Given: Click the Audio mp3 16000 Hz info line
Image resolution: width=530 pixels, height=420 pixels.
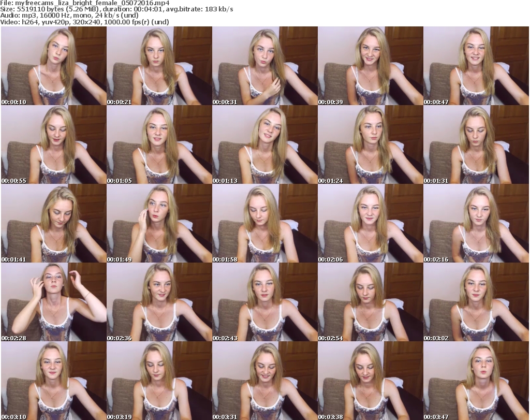Looking at the screenshot, I should [x=69, y=16].
